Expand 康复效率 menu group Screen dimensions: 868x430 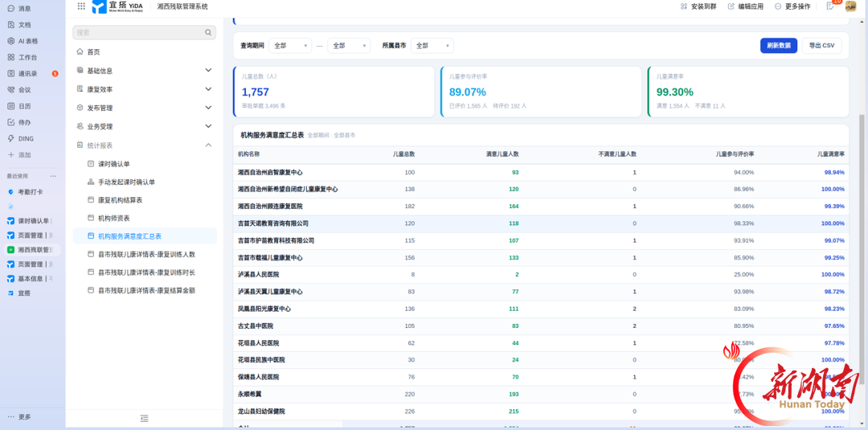145,89
